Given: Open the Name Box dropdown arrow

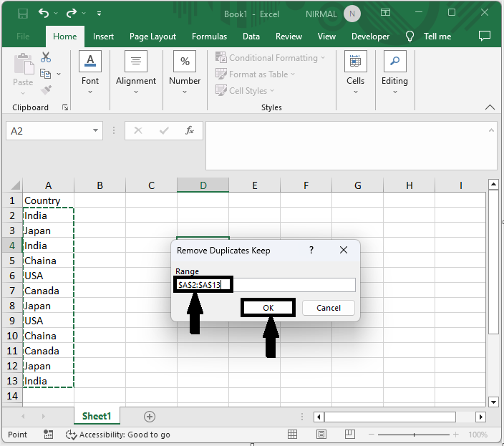Looking at the screenshot, I should pos(95,130).
